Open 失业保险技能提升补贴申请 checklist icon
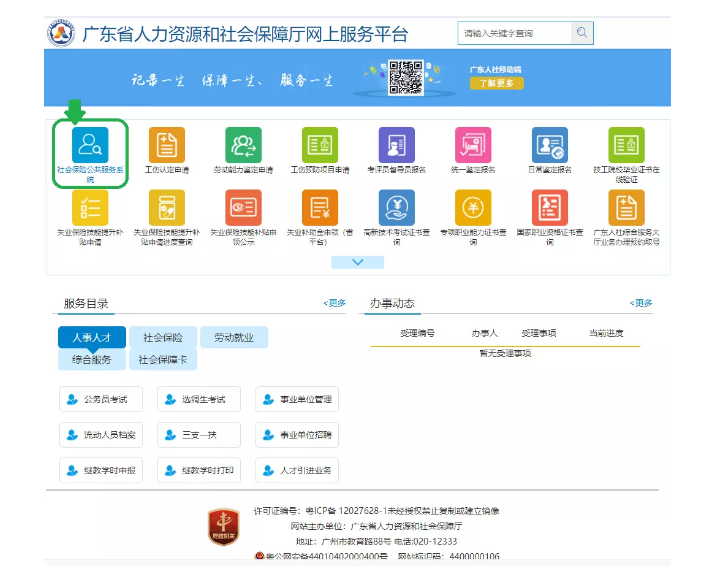Image resolution: width=710 pixels, height=578 pixels. tap(90, 207)
